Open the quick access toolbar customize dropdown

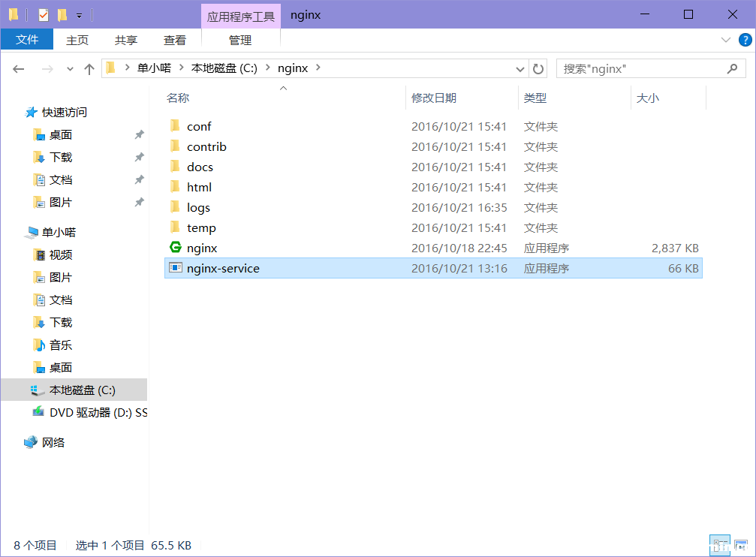(79, 16)
